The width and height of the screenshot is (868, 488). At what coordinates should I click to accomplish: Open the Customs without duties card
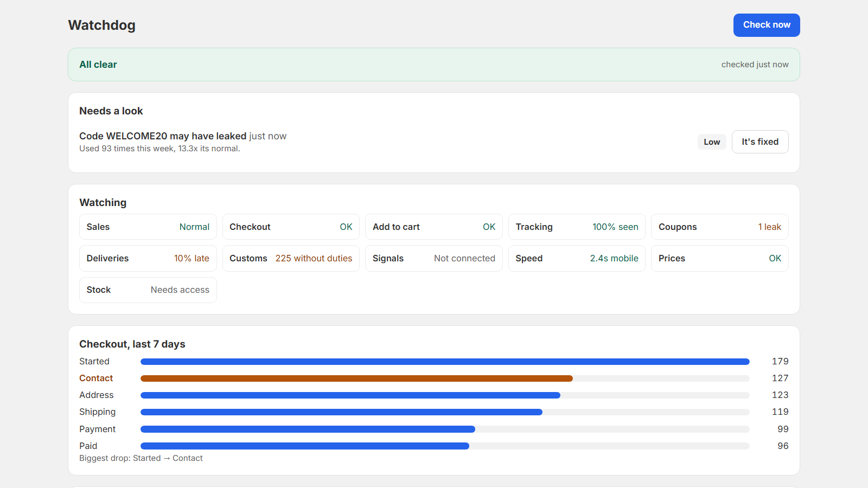pyautogui.click(x=291, y=258)
